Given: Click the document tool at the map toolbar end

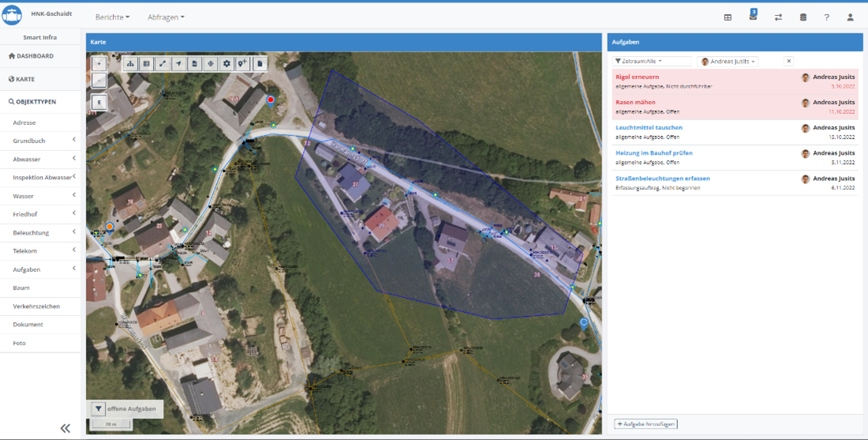Looking at the screenshot, I should point(260,64).
